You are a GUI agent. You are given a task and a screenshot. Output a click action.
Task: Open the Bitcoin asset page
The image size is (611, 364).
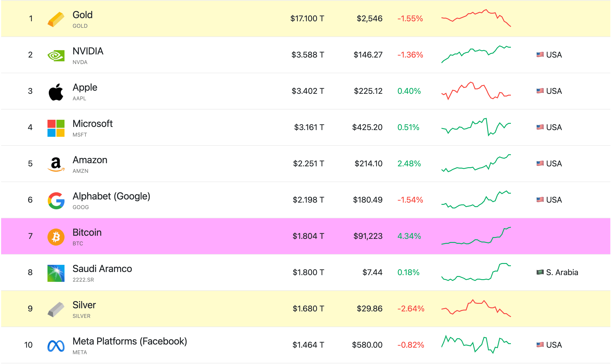coord(87,233)
